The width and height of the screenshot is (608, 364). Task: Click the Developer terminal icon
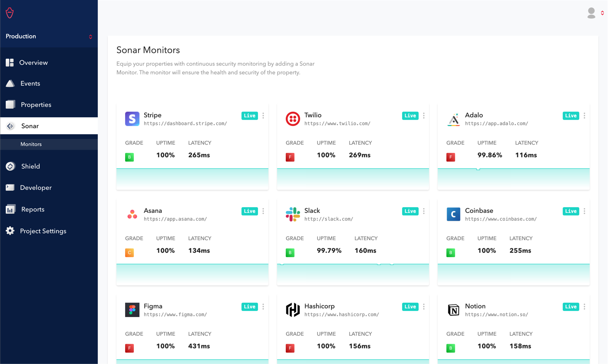tap(10, 188)
